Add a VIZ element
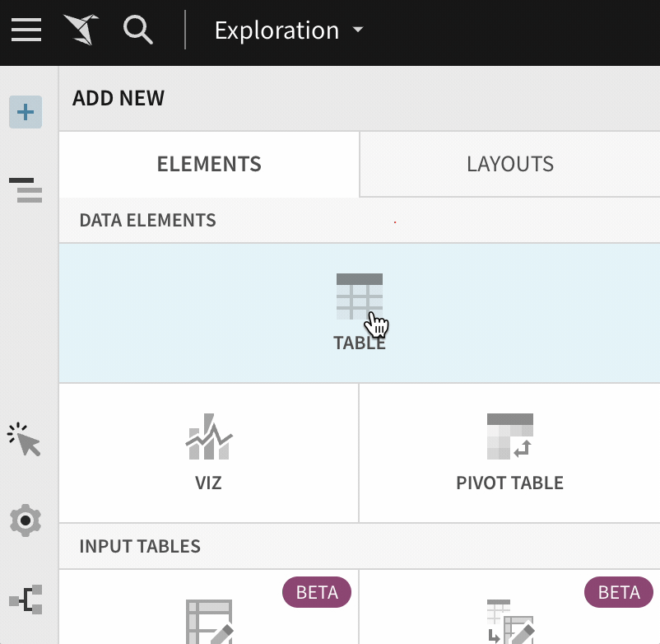Viewport: 660px width, 644px height. click(208, 451)
